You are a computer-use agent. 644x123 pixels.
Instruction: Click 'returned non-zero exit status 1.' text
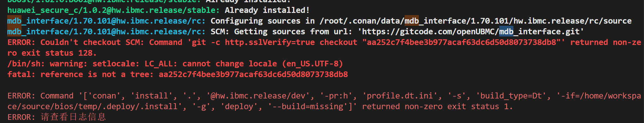[x=437, y=107]
